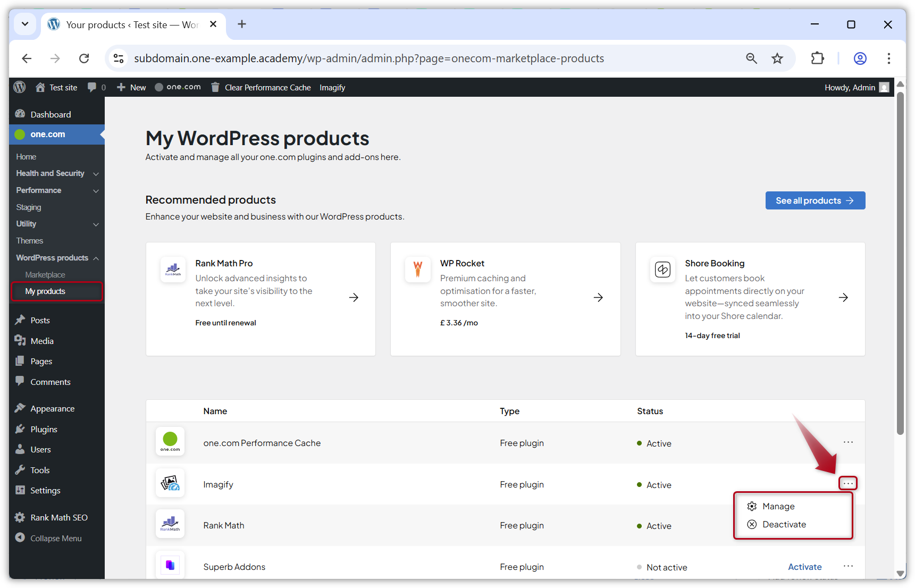Click the Appearance paintbrush icon

tap(20, 408)
